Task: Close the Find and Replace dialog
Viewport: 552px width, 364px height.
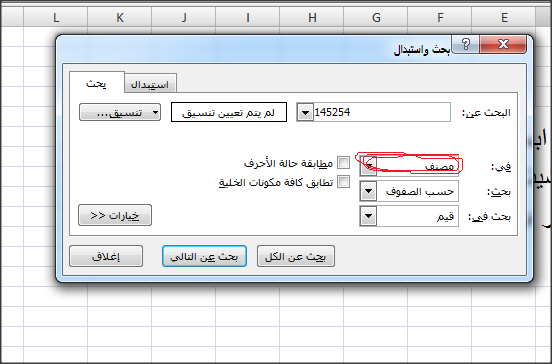Action: pyautogui.click(x=503, y=44)
